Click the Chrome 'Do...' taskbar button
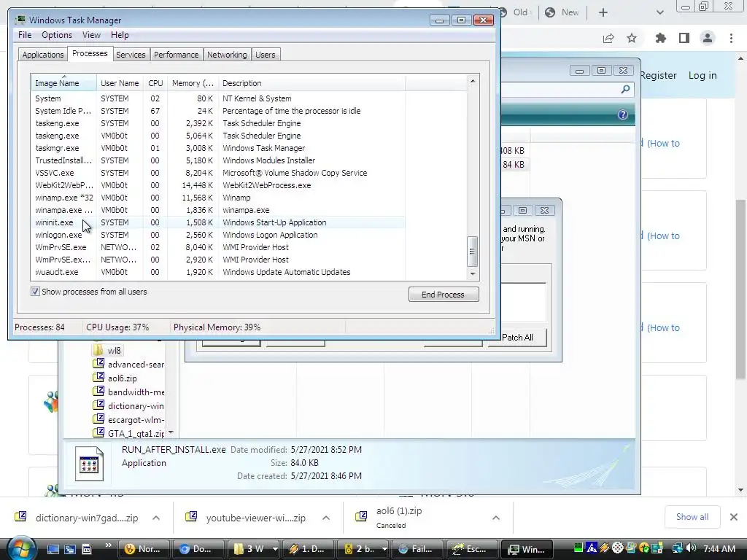 pos(197,549)
